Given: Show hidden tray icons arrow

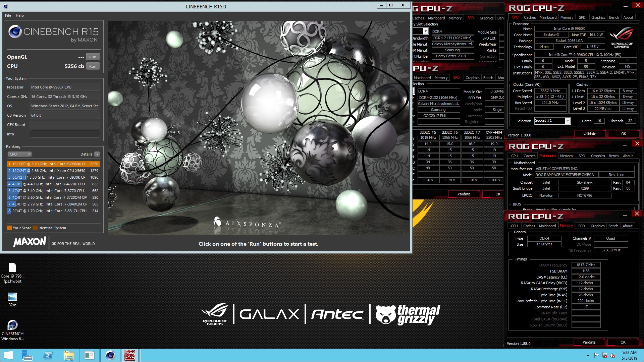Looking at the screenshot, I should pyautogui.click(x=588, y=355).
